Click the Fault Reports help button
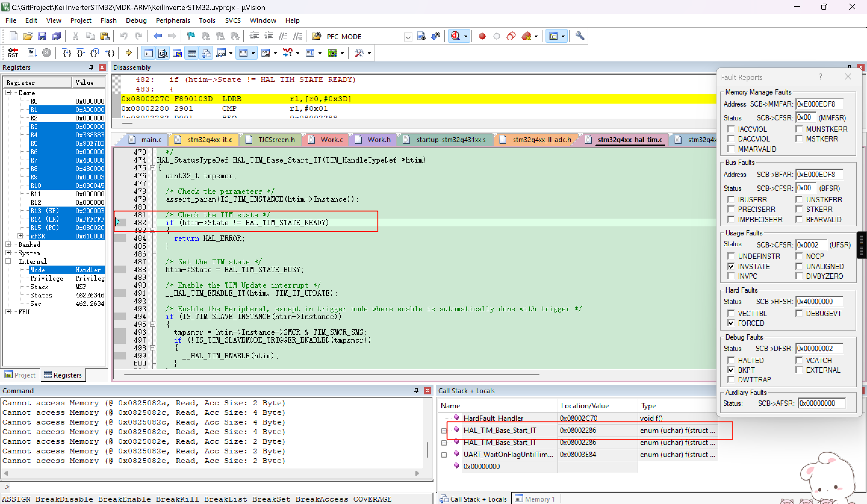The height and width of the screenshot is (504, 867). [x=821, y=77]
